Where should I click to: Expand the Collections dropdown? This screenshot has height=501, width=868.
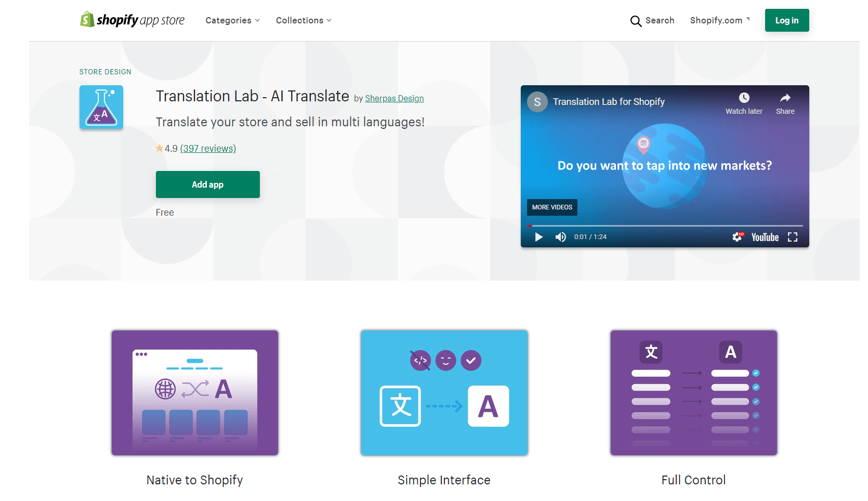coord(304,20)
